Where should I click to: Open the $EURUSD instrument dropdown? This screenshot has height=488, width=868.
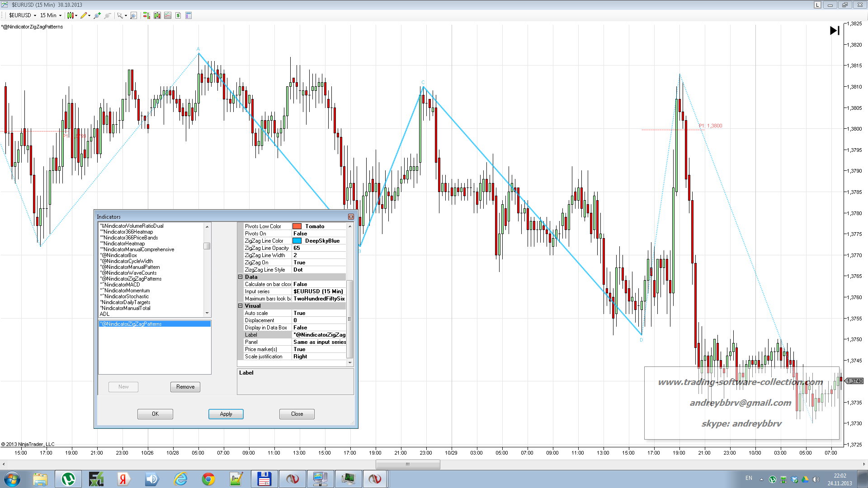coord(23,15)
